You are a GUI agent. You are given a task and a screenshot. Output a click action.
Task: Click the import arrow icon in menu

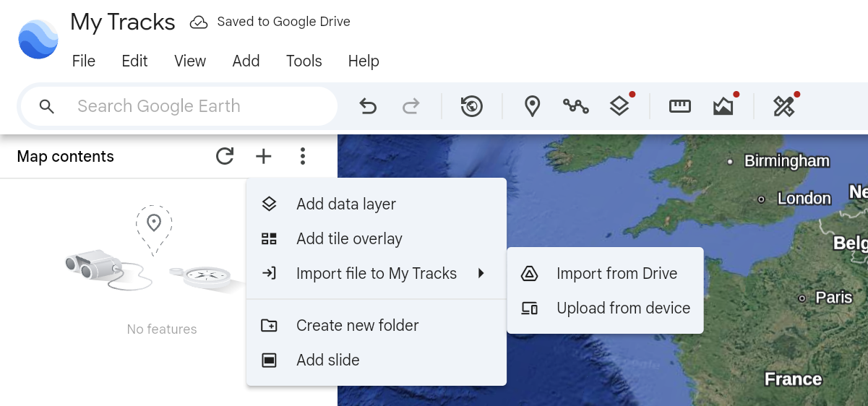(269, 273)
